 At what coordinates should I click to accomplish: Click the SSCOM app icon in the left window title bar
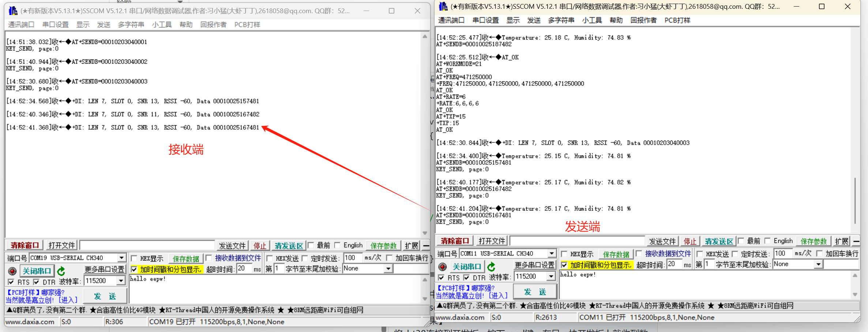(13, 11)
